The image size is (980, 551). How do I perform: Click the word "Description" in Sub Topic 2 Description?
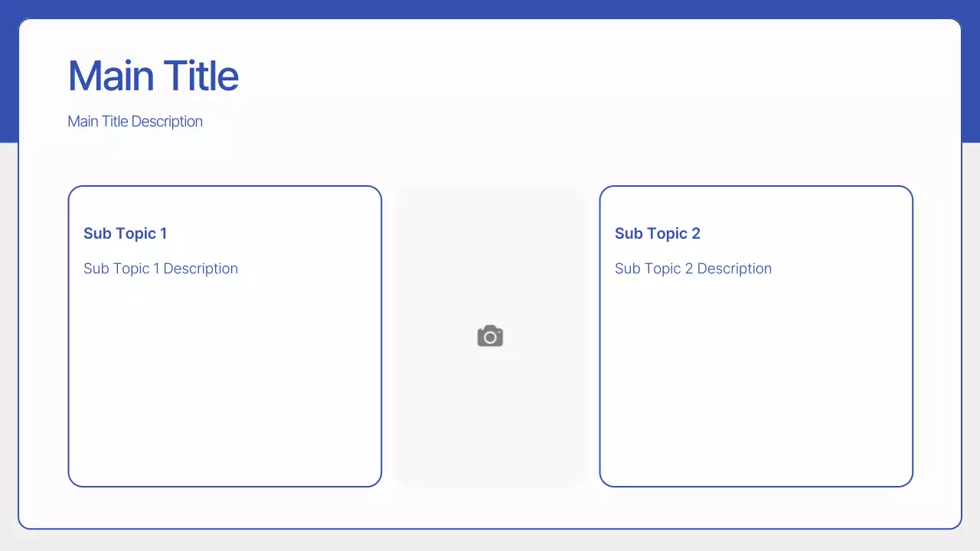point(734,269)
